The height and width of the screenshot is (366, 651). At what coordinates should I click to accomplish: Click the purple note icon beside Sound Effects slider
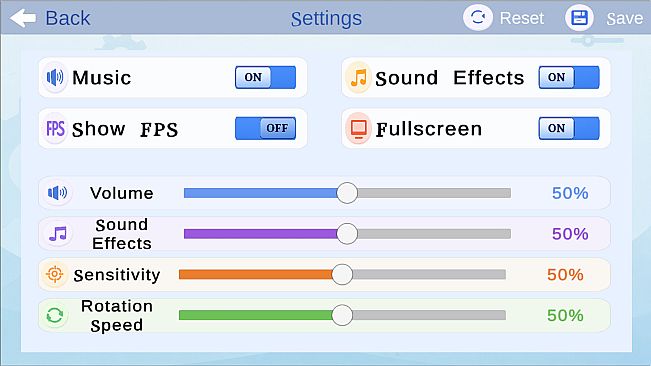point(58,234)
